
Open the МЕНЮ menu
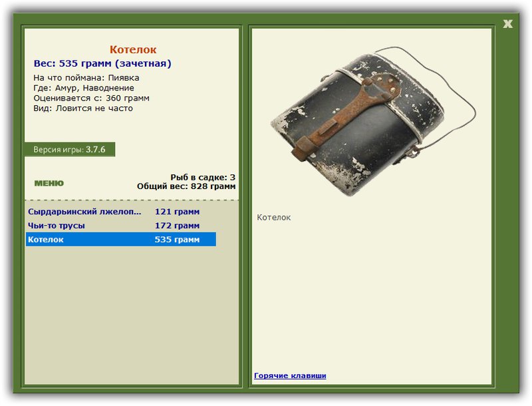(49, 183)
